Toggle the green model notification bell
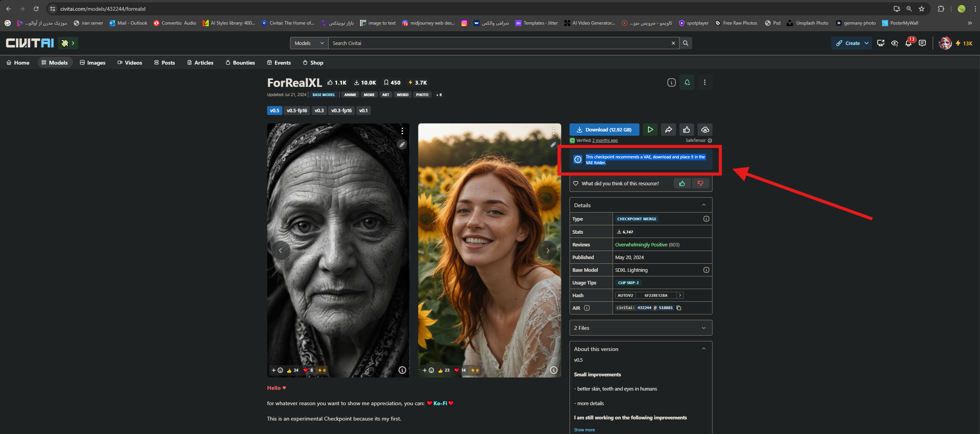980x434 pixels. click(687, 82)
